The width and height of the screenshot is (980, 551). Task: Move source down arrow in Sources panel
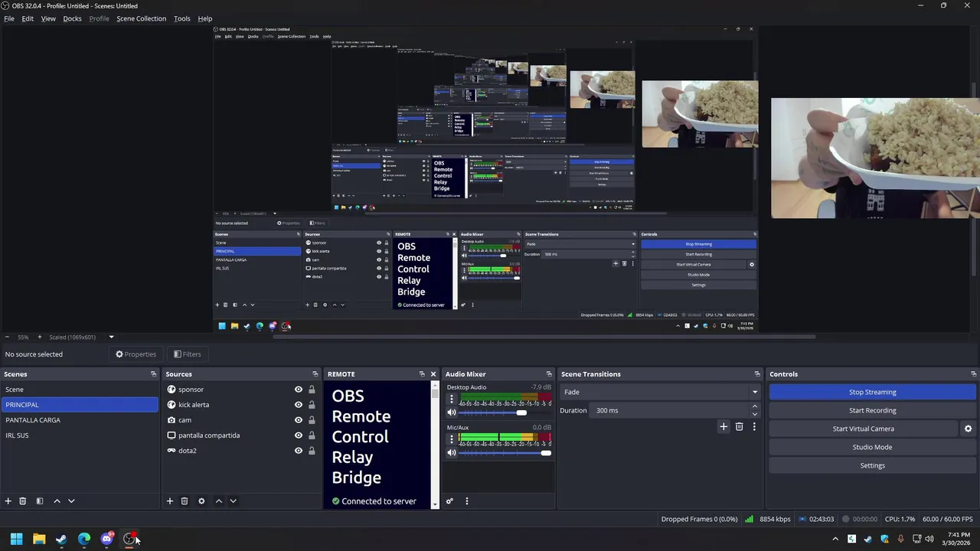(233, 501)
